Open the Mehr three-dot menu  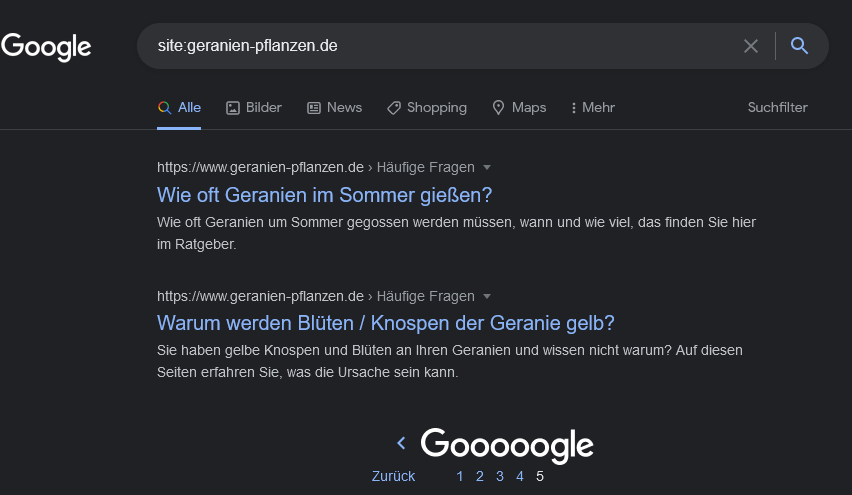593,108
